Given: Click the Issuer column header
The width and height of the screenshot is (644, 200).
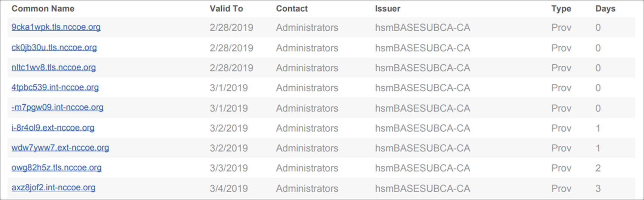Looking at the screenshot, I should coord(388,9).
